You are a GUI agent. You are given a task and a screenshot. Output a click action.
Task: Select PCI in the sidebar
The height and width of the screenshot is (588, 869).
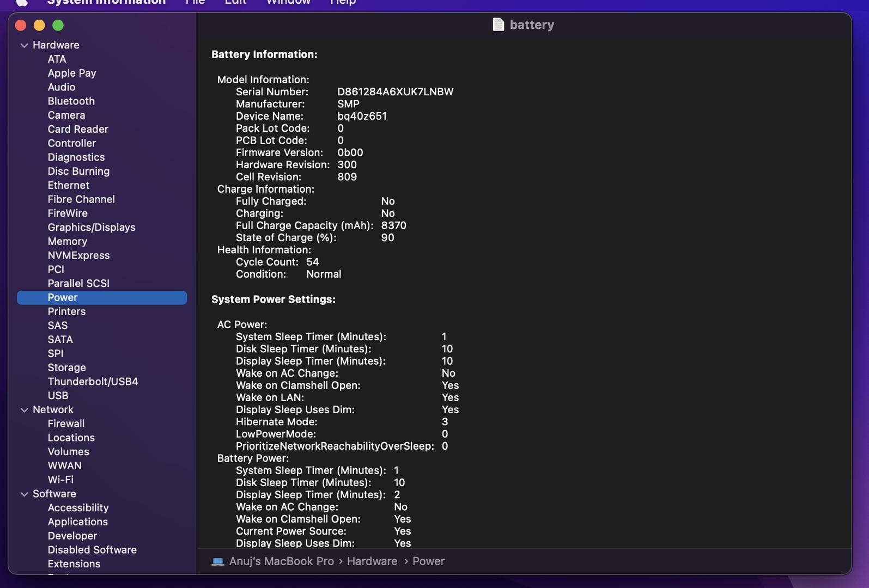coord(56,269)
